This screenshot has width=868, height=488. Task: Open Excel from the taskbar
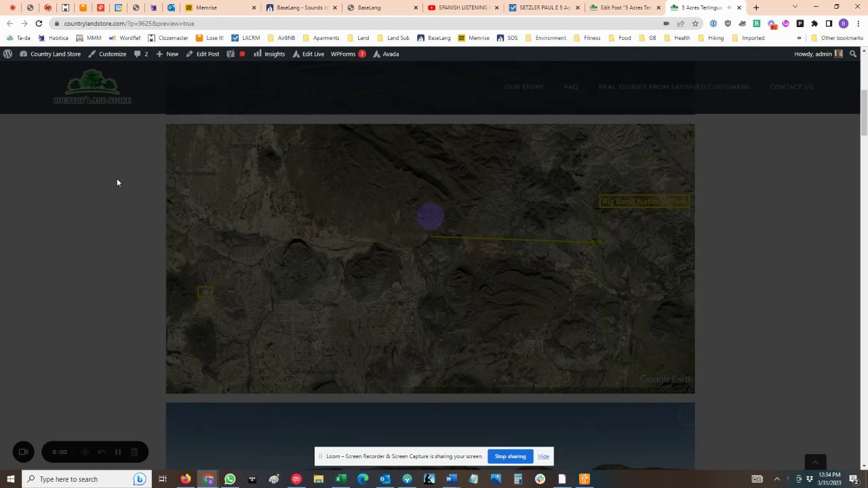[x=340, y=479]
